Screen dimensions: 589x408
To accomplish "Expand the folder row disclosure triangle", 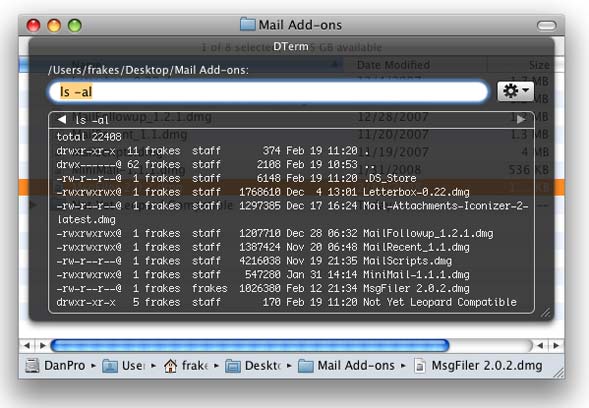I will 34,205.
